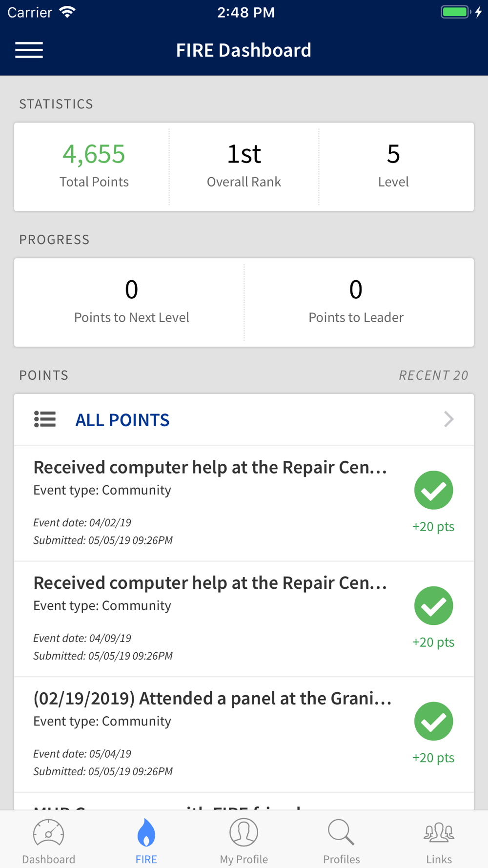This screenshot has width=488, height=868.
Task: Open the ALL POINTS list
Action: tap(244, 420)
